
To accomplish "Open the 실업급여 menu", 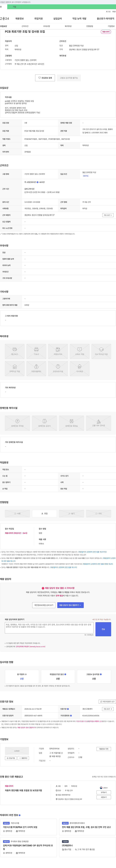I will click(58, 18).
